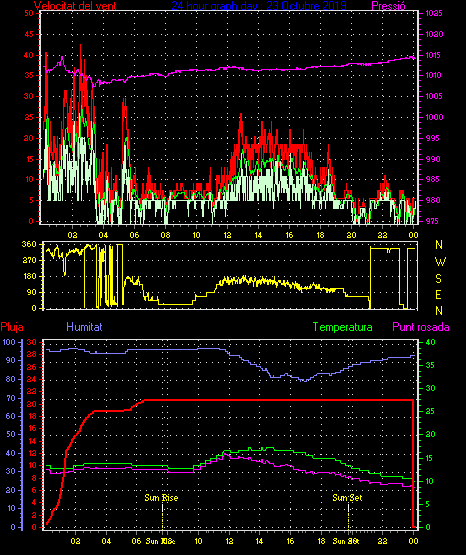Screen dimensions: 466x555
Task: Click the 'S' compass direction letter
Action: coord(439,279)
